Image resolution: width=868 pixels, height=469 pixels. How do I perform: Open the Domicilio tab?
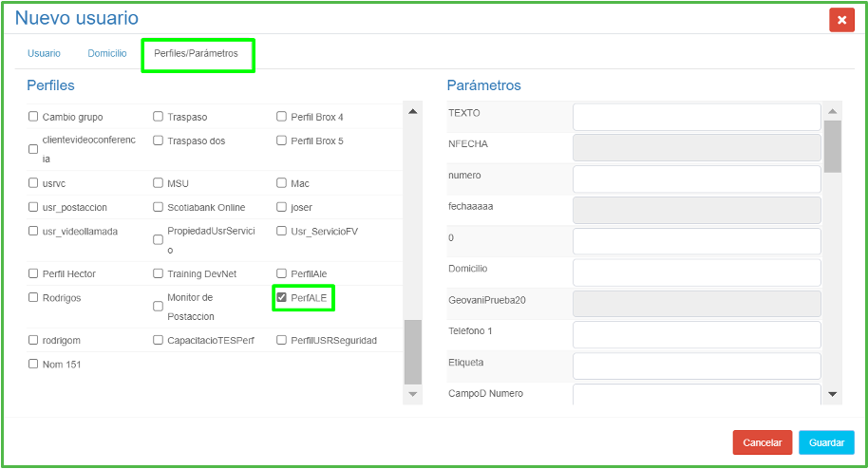point(107,53)
